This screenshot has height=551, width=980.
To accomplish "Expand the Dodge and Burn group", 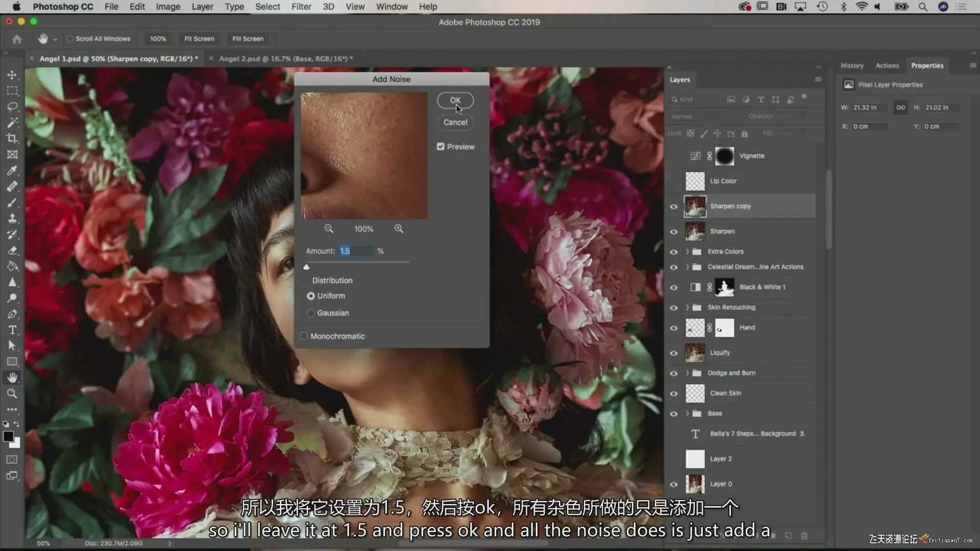I will point(687,373).
